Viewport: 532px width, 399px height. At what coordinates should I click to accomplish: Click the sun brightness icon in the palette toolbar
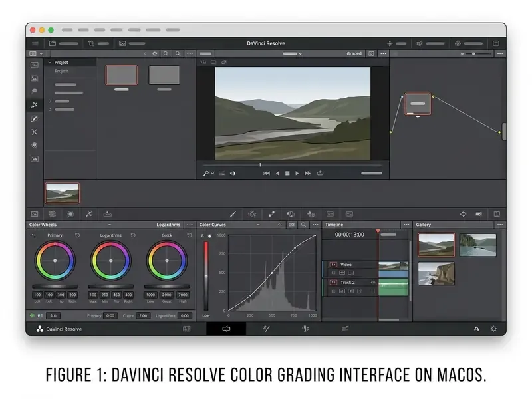click(x=252, y=214)
